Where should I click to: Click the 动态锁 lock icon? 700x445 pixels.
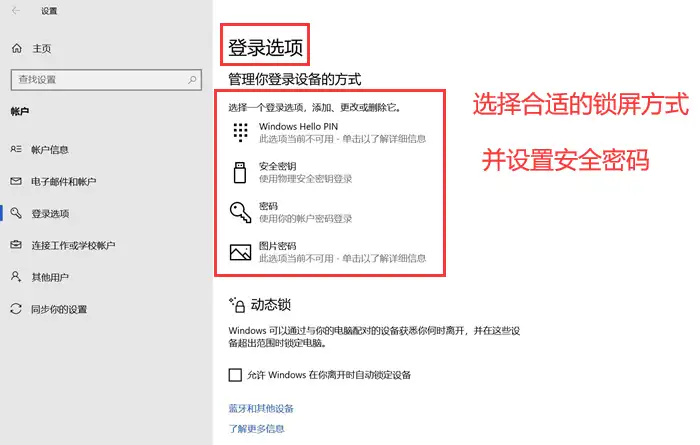237,305
